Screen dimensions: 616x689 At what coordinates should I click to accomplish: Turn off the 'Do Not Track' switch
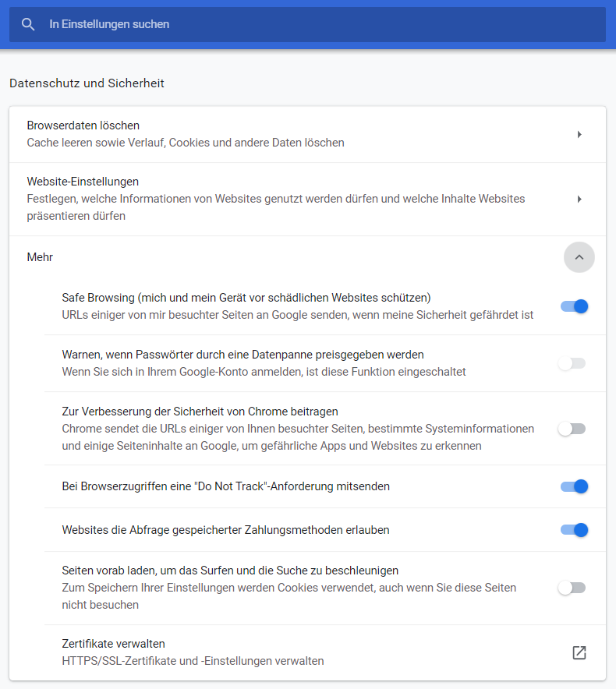coord(573,486)
